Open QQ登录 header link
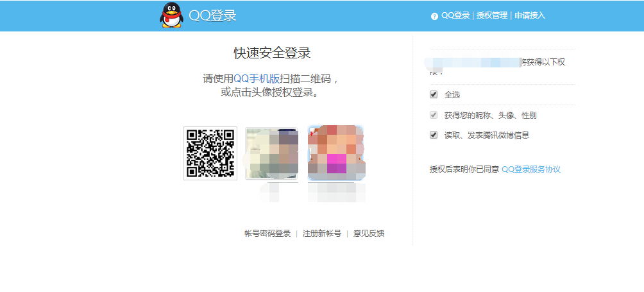Screen dimensions: 644x292 coord(455,15)
